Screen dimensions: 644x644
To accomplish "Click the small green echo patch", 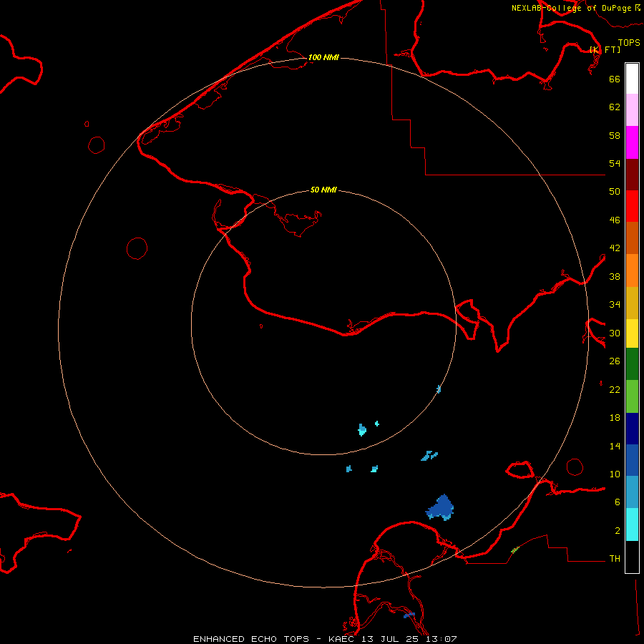I will [x=514, y=550].
